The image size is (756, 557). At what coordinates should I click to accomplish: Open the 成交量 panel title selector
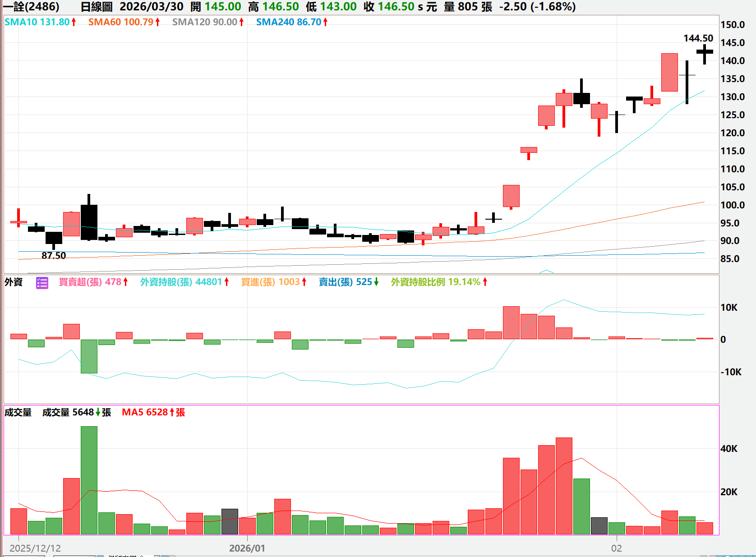tap(18, 413)
